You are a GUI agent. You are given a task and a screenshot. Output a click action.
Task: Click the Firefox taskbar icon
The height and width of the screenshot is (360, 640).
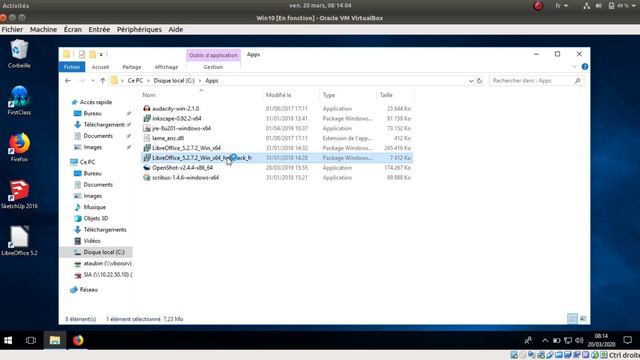point(78,340)
